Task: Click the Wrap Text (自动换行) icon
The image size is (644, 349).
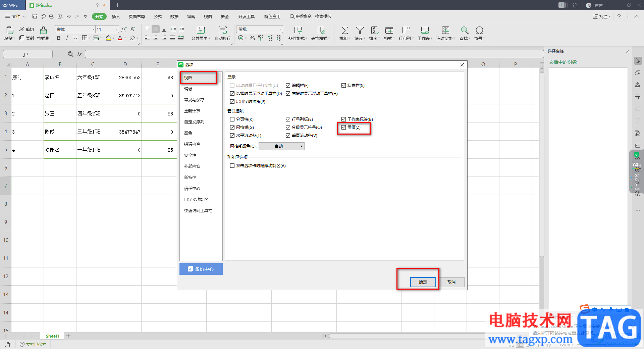Action: (x=223, y=30)
